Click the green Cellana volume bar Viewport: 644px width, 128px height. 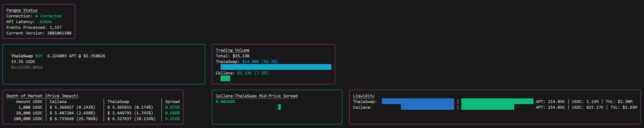click(x=225, y=79)
